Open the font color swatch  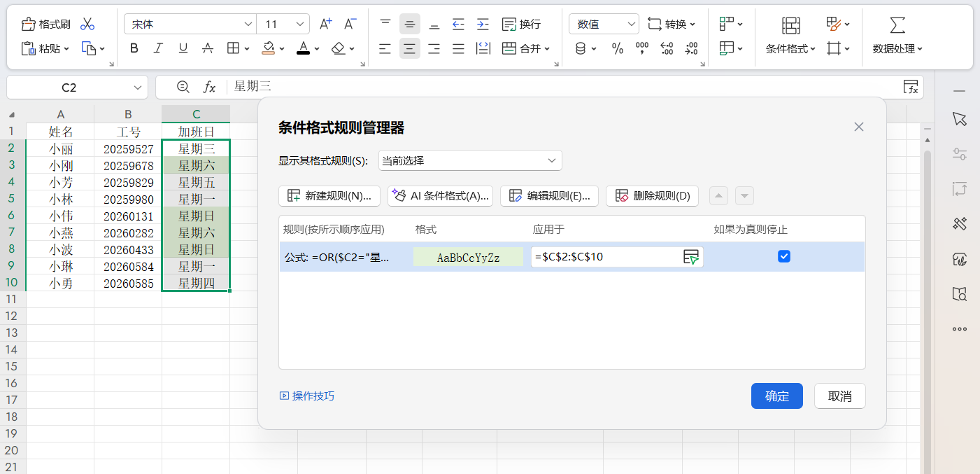tap(302, 48)
